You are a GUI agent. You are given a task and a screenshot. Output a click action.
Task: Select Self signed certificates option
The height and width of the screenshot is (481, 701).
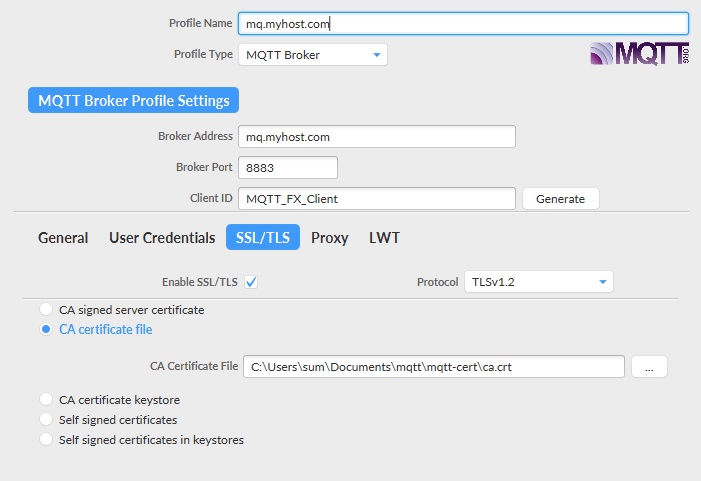click(x=46, y=419)
